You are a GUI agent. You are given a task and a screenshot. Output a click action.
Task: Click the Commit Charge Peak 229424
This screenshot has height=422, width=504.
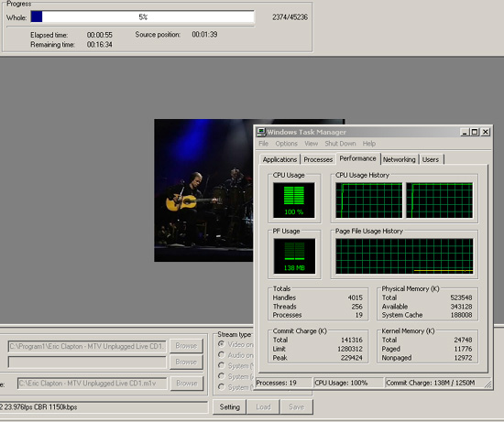click(351, 357)
